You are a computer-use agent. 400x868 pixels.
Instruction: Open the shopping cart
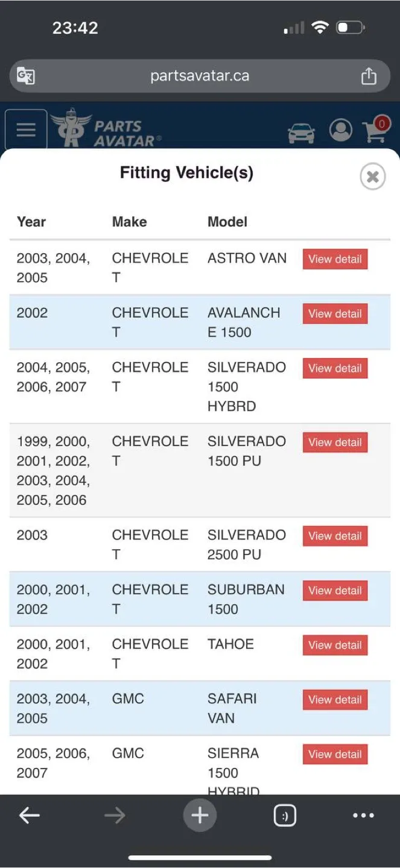(376, 130)
